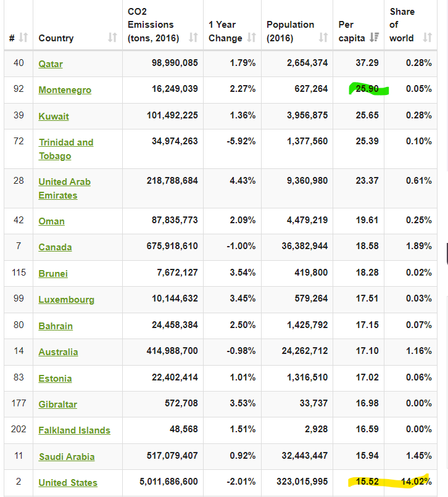Sort by rank number column arrows
Viewport: 448px width, 497px height.
click(x=23, y=38)
